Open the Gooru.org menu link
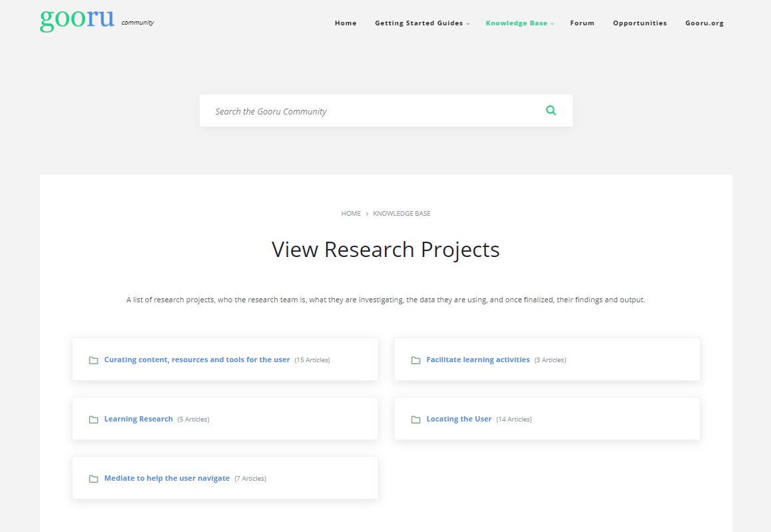Viewport: 771px width, 532px height. (x=704, y=23)
